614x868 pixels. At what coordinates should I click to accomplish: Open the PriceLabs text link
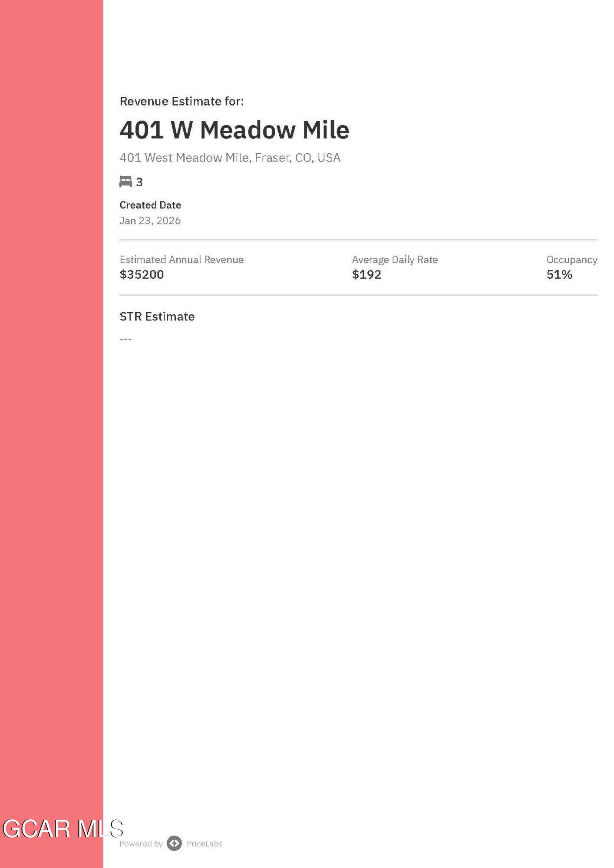coord(205,844)
